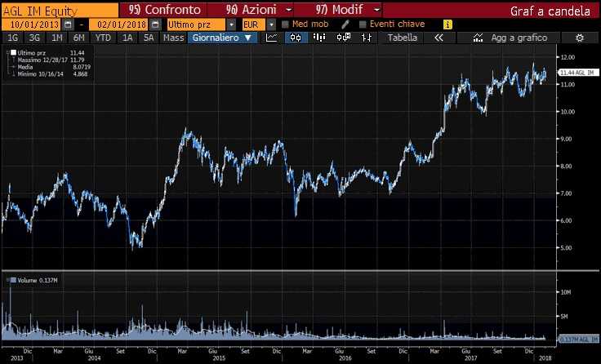Image resolution: width=601 pixels, height=364 pixels.
Task: Select the 3G time range
Action: click(x=34, y=38)
